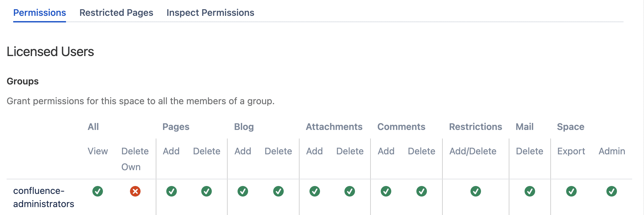
Task: Click the View permission checkmark for confluence-administrators
Action: click(x=98, y=191)
